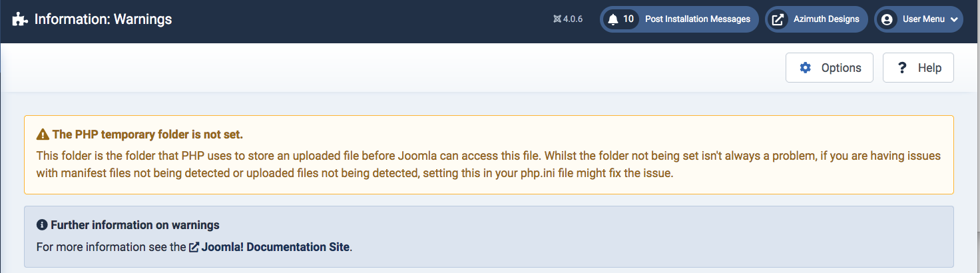The height and width of the screenshot is (273, 980).
Task: Open the Options button label
Action: click(841, 68)
